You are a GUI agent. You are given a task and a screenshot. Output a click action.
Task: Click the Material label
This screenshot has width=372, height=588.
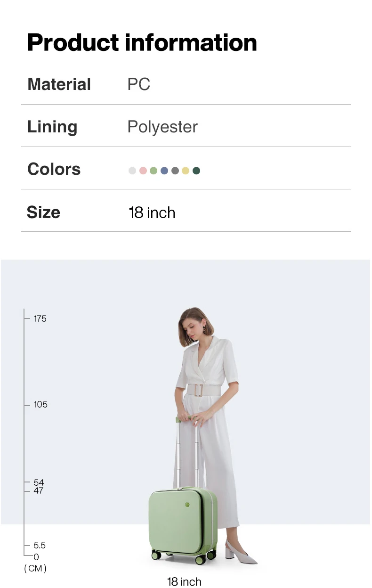tap(59, 84)
